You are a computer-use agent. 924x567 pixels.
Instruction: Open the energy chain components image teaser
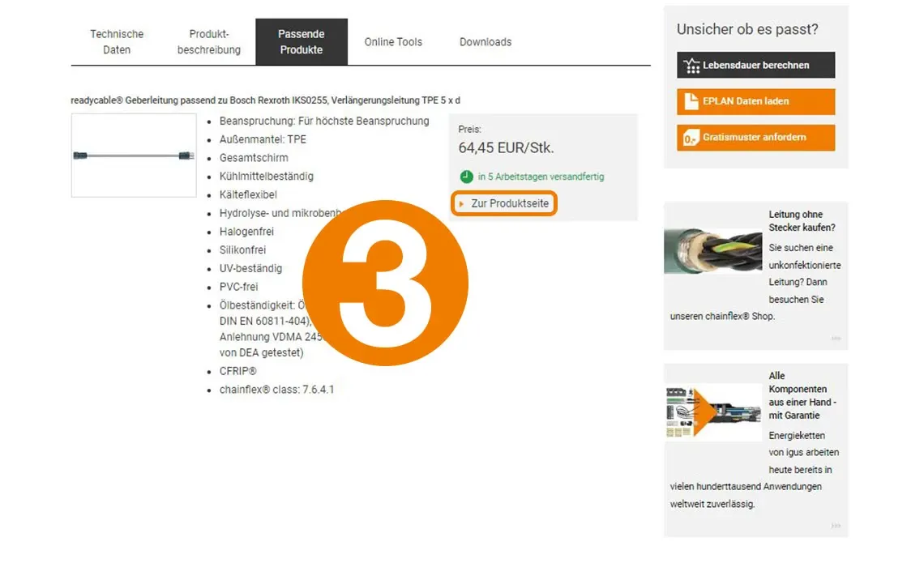713,412
